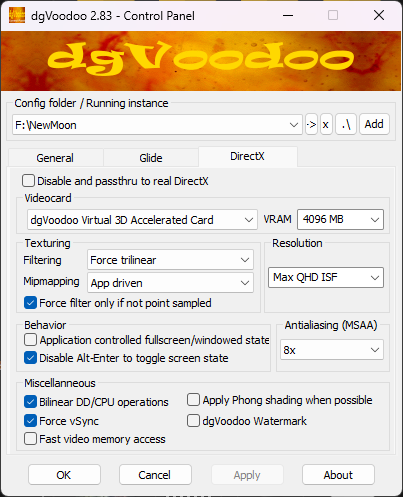Close the dgVoodoo Control Panel window

click(x=379, y=15)
